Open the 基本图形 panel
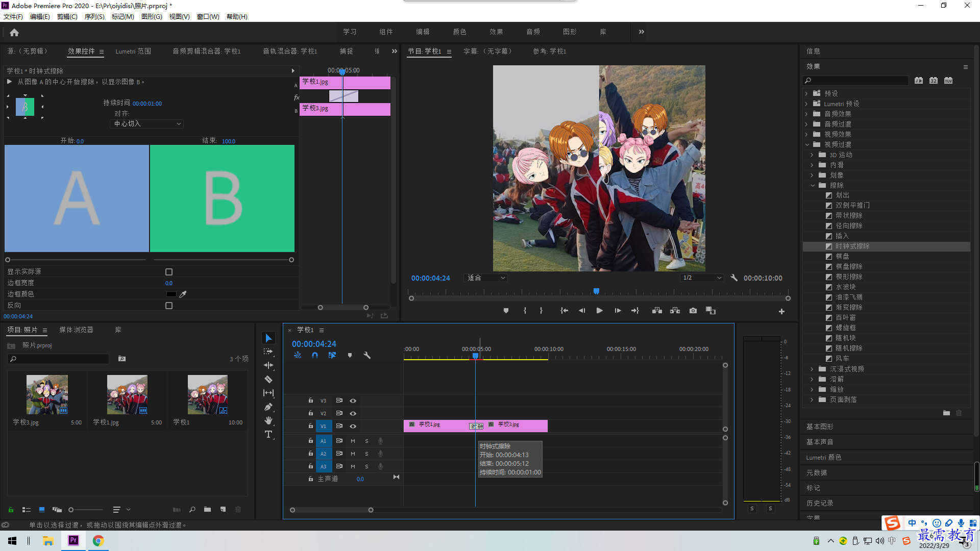 click(820, 427)
